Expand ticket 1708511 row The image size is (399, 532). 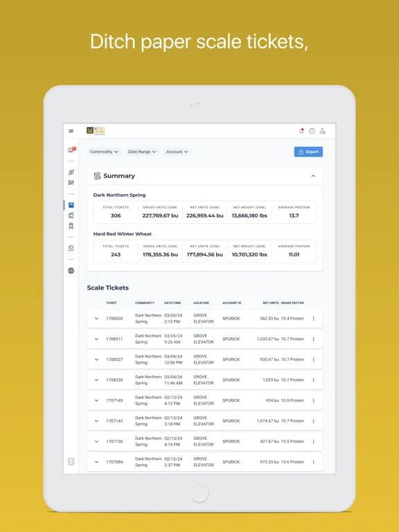[96, 339]
